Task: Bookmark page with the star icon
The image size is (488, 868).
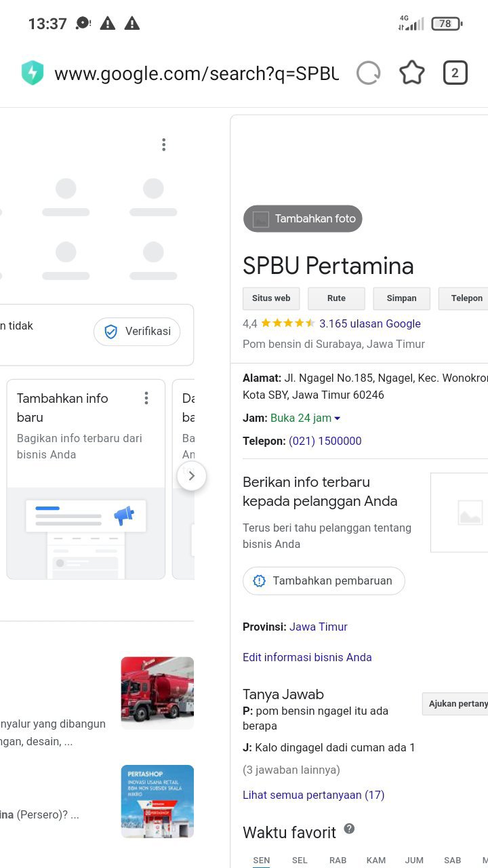Action: pos(411,73)
